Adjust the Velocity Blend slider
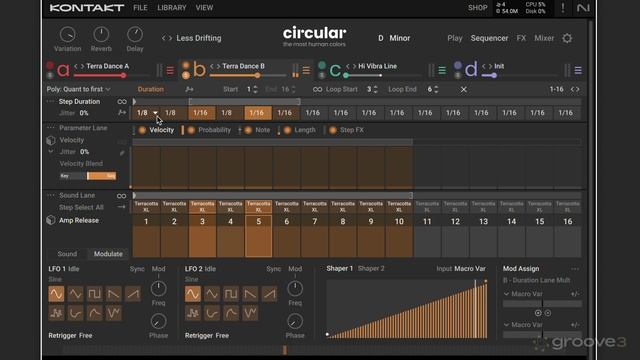This screenshot has height=360, width=640. tap(88, 176)
